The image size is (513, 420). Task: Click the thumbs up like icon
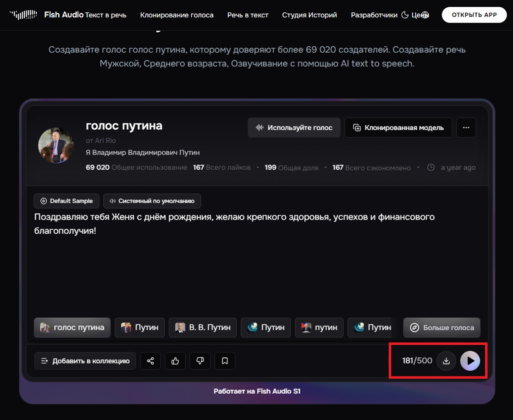[176, 361]
